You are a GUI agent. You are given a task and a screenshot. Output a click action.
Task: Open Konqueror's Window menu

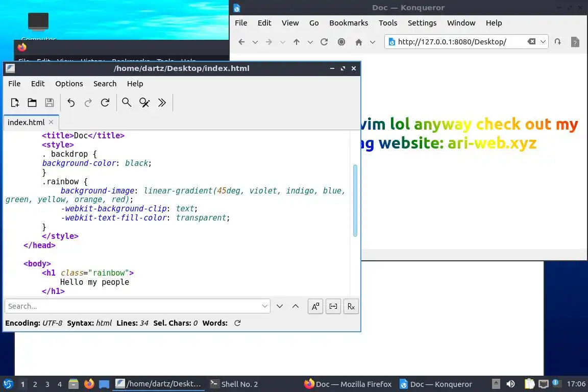coord(461,23)
